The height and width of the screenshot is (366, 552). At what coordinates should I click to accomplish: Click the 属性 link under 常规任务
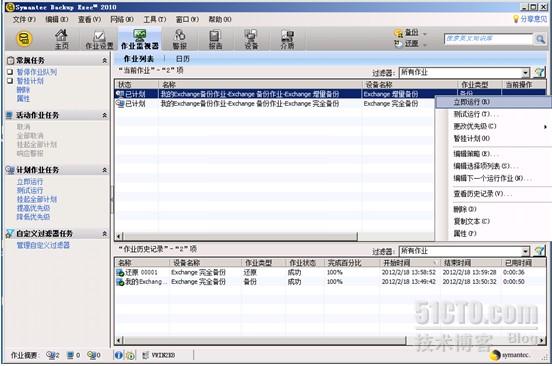(23, 99)
